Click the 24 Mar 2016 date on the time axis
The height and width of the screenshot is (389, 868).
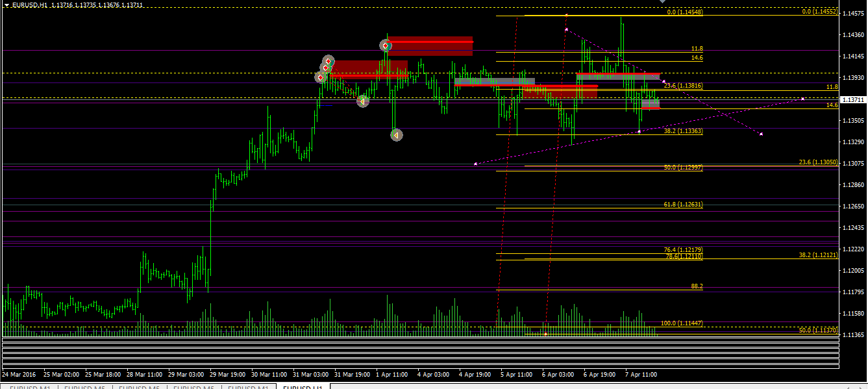19,375
